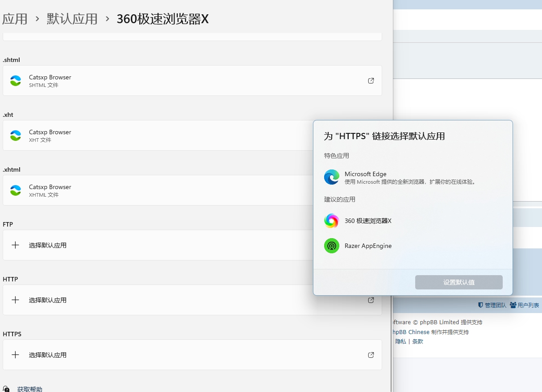Click the XHTML 文件 label

(44, 195)
